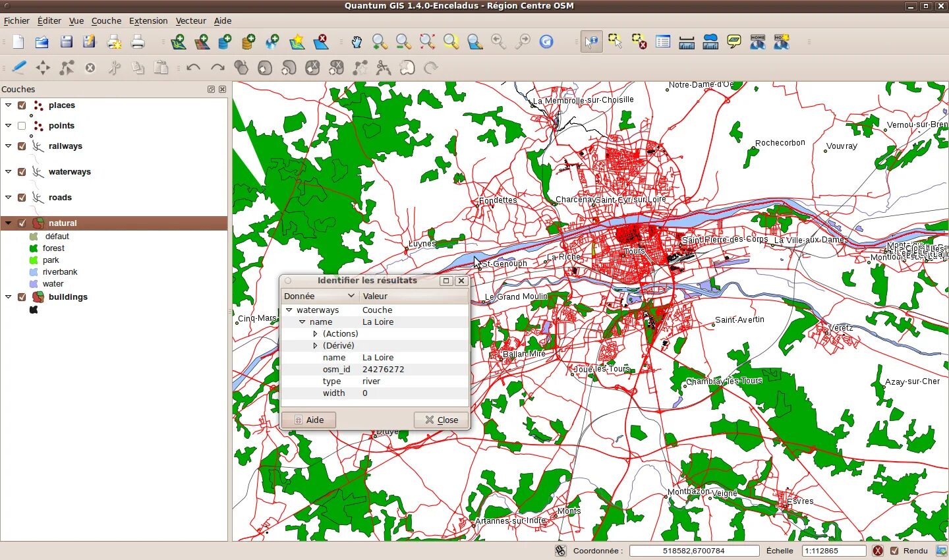Click the forest legend color swatch
Image resolution: width=949 pixels, height=560 pixels.
[34, 249]
